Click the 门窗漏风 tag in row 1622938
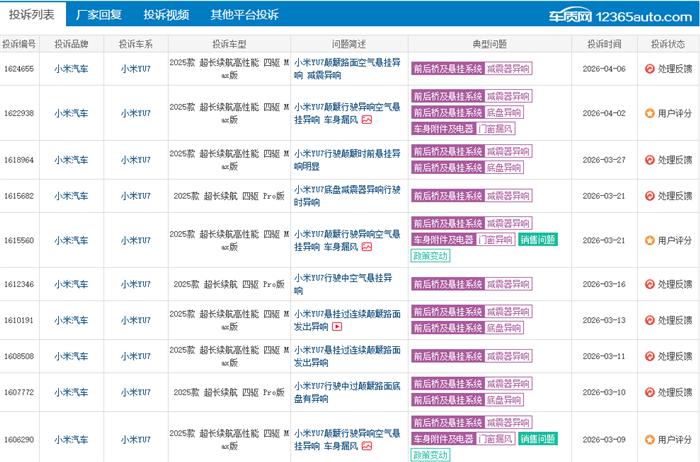700x462 pixels. click(x=495, y=129)
